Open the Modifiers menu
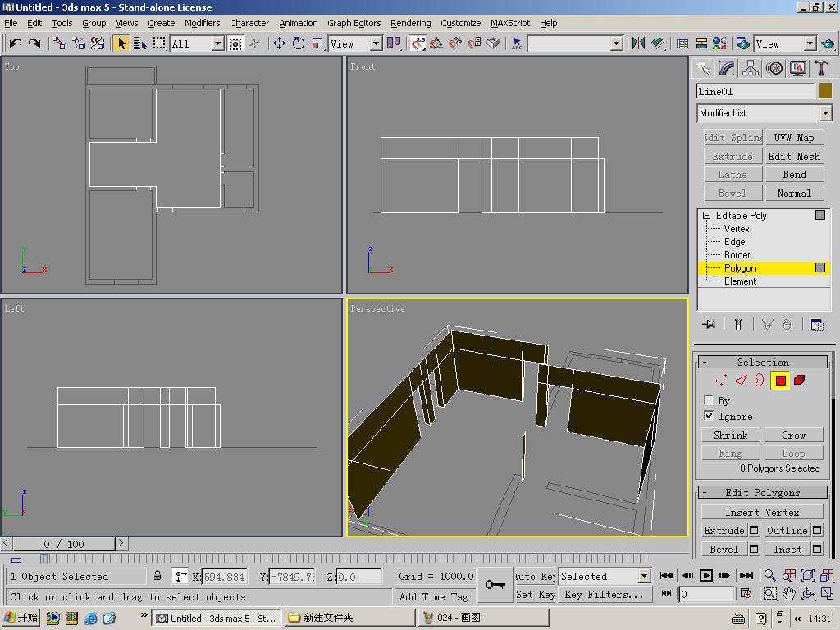Image resolution: width=840 pixels, height=630 pixels. click(x=202, y=23)
